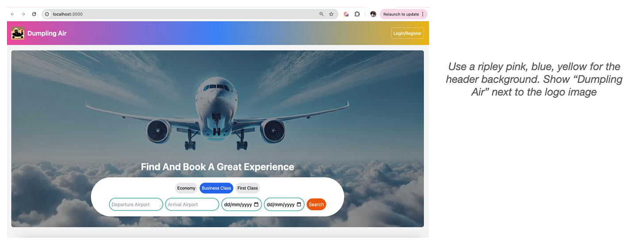This screenshot has width=644, height=249.
Task: Click the orange Search button
Action: pyautogui.click(x=316, y=204)
